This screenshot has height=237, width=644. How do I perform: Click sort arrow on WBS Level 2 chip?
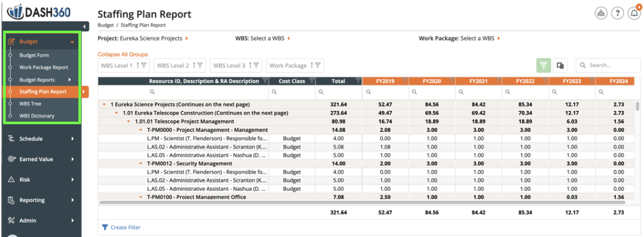194,65
